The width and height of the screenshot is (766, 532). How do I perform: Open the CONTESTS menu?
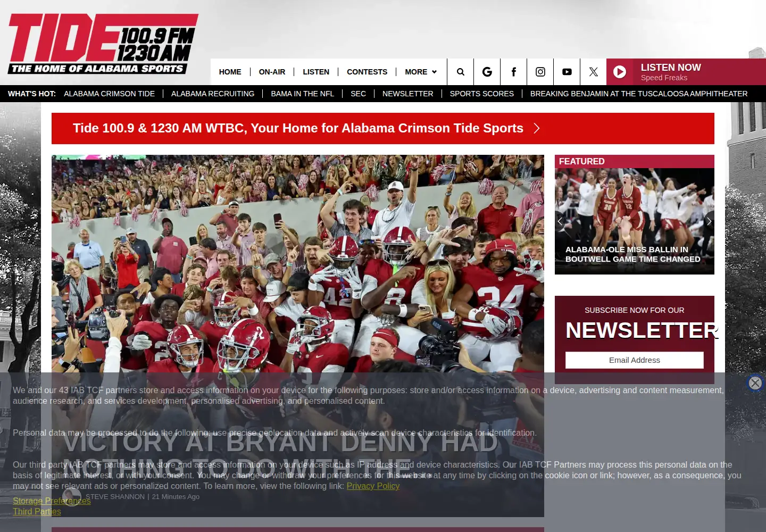click(367, 72)
